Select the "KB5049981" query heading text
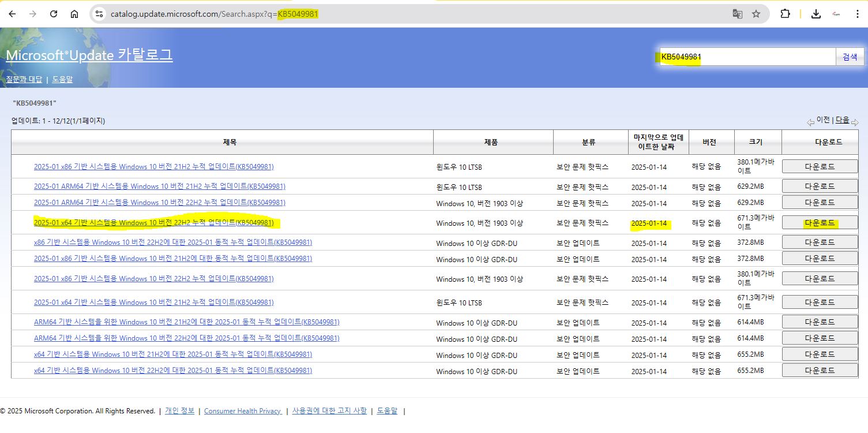The image size is (868, 433). click(35, 103)
